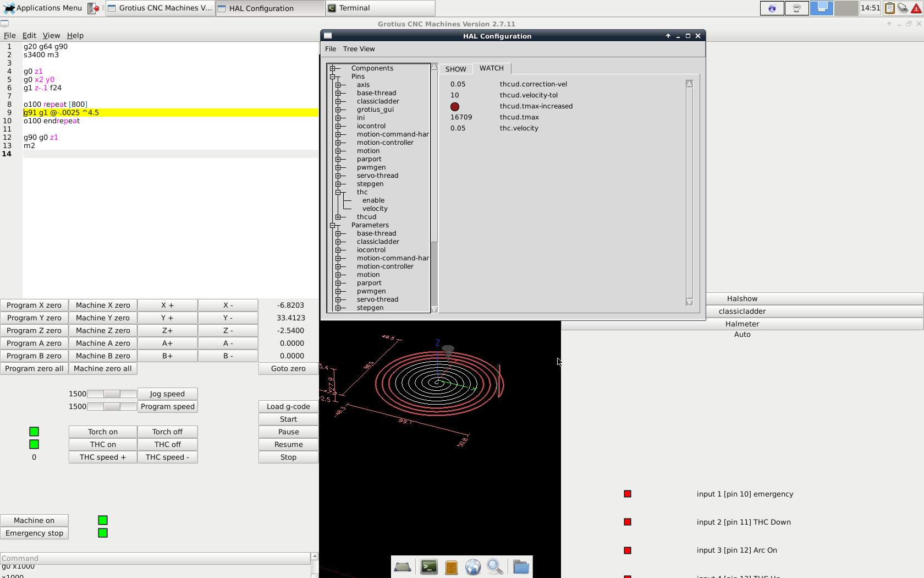Open the terminal icon in the bottom dock
This screenshot has width=924, height=578.
[429, 567]
